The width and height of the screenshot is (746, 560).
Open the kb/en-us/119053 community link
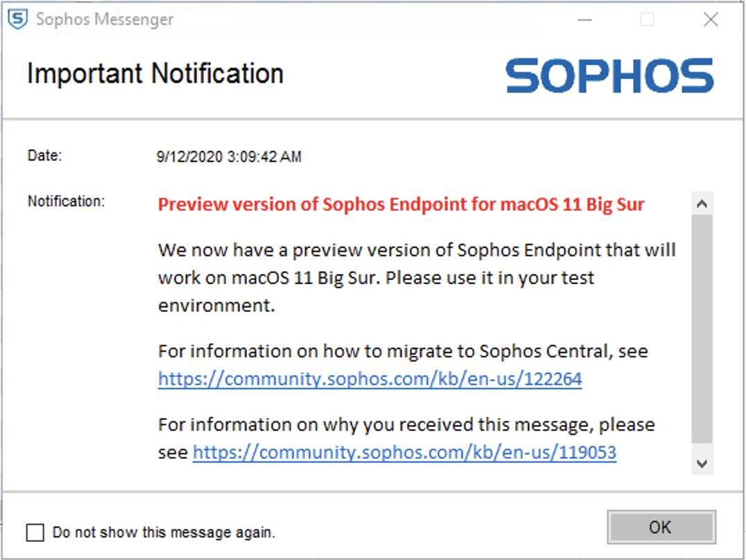(404, 452)
